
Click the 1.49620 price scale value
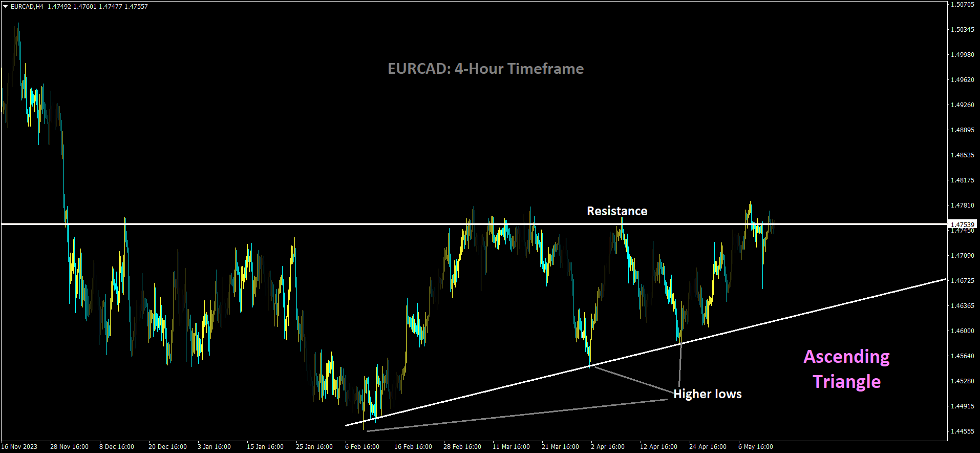point(963,79)
